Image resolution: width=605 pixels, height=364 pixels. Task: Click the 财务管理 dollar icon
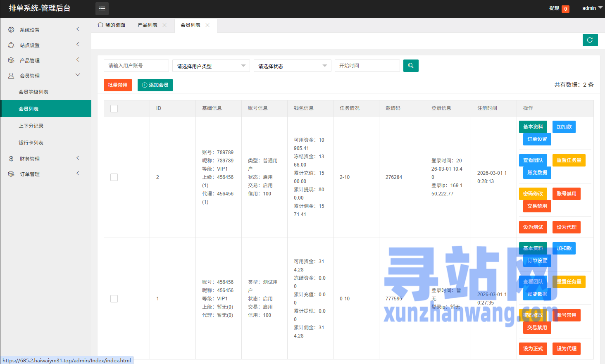[11, 159]
